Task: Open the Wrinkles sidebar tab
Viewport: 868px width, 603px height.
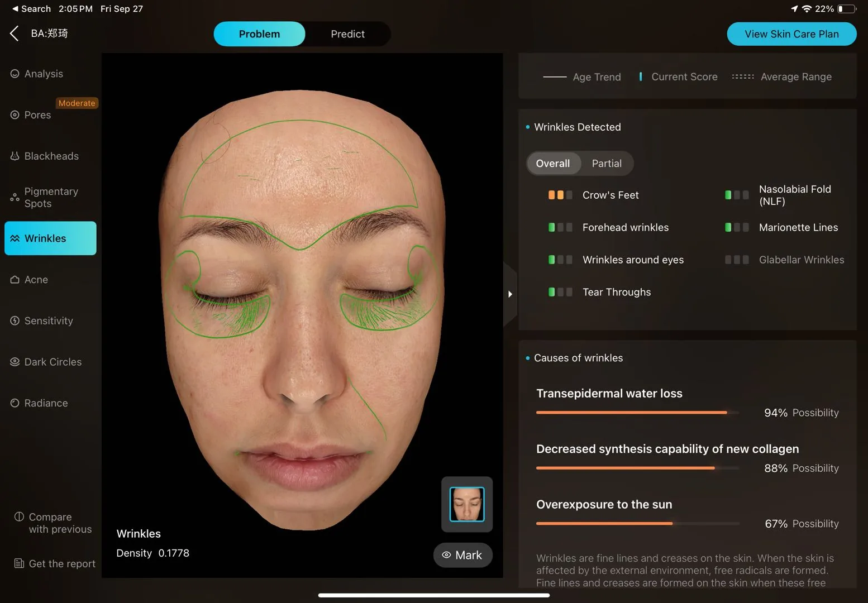Action: point(50,238)
